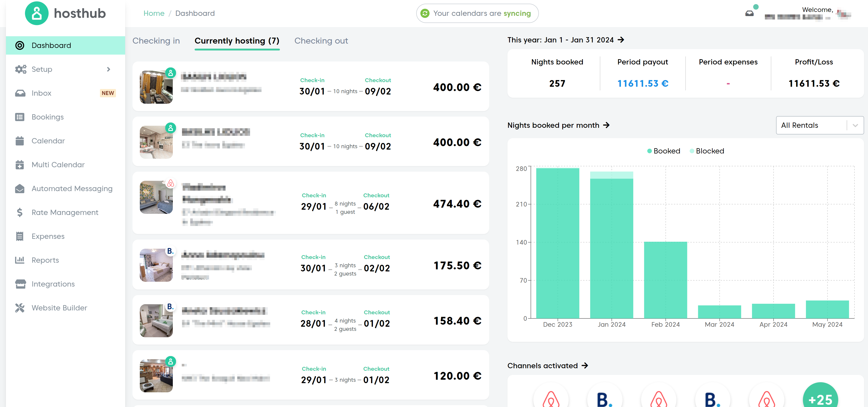
Task: Open the 474.40 € booking thumbnail
Action: coord(156,197)
